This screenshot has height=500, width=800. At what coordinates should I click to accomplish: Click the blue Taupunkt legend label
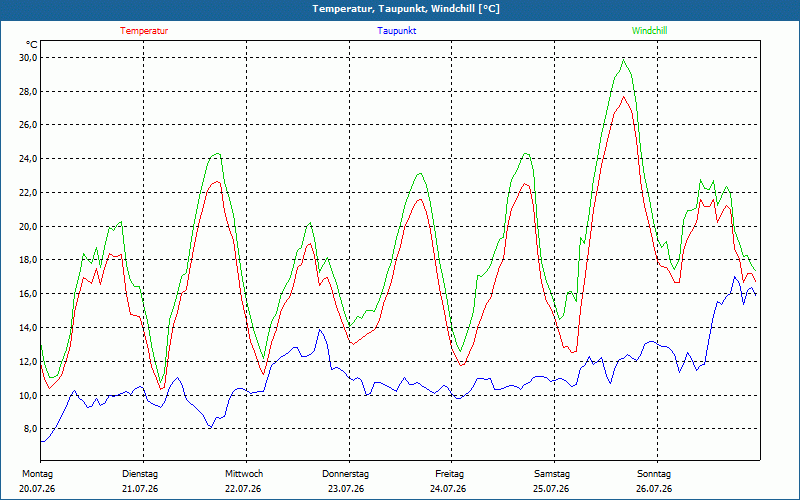coord(396,31)
